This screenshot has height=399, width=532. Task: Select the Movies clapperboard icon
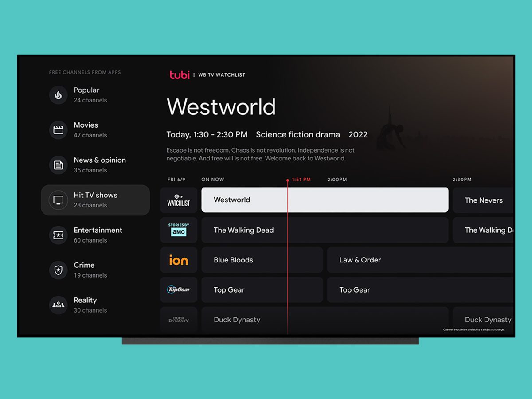(58, 130)
